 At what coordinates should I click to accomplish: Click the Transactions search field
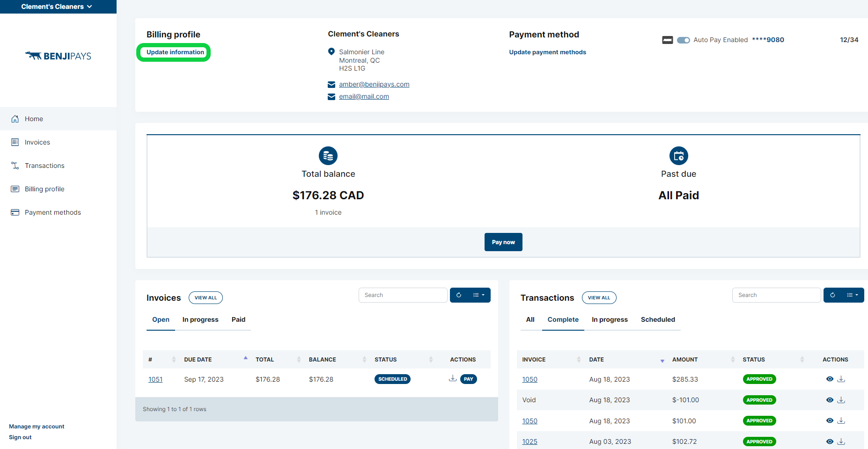[777, 295]
